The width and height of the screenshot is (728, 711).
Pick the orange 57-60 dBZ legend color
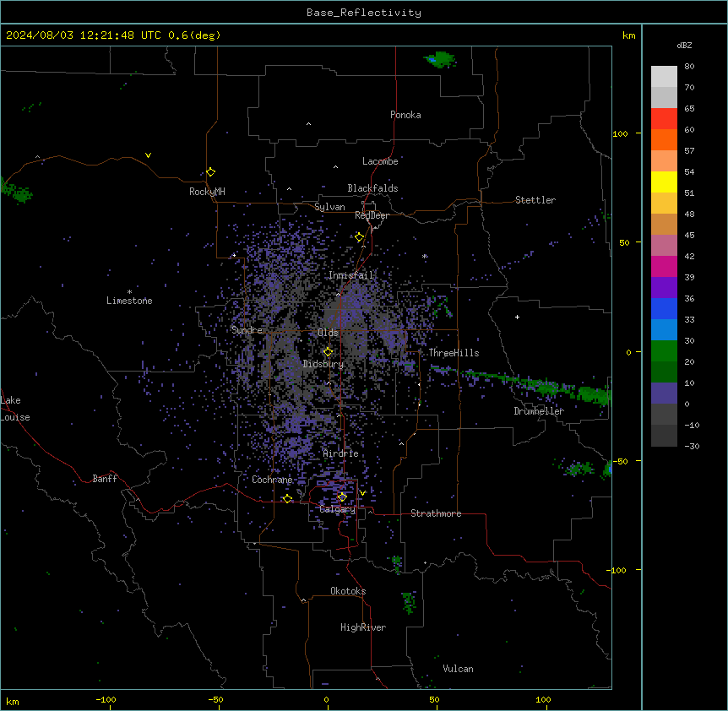click(664, 139)
